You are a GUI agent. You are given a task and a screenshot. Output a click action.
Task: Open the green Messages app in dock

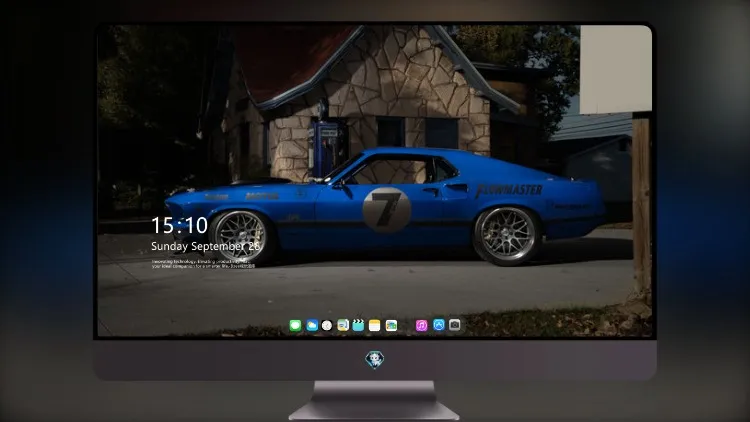coord(295,325)
